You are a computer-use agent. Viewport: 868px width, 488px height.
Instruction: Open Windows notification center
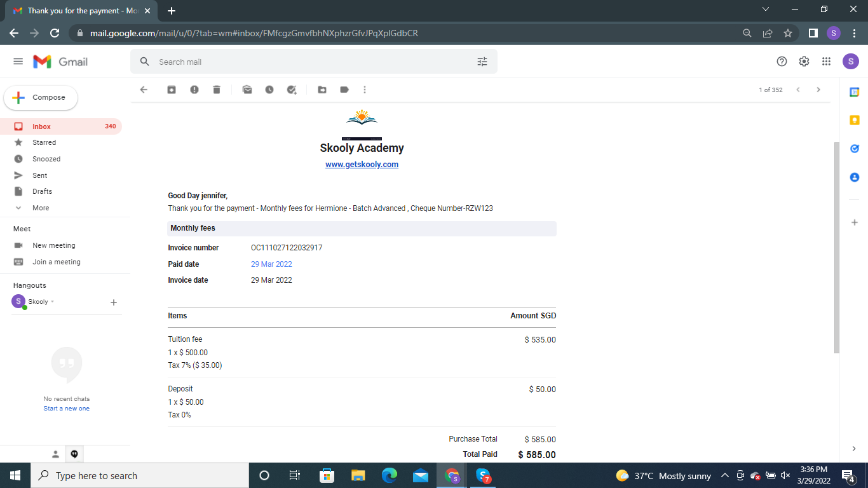click(x=848, y=475)
